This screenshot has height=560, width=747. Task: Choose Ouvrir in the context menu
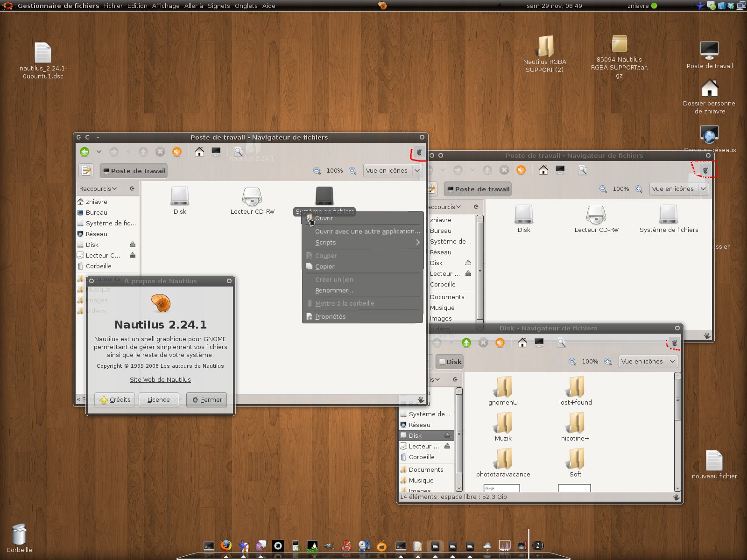pyautogui.click(x=363, y=218)
